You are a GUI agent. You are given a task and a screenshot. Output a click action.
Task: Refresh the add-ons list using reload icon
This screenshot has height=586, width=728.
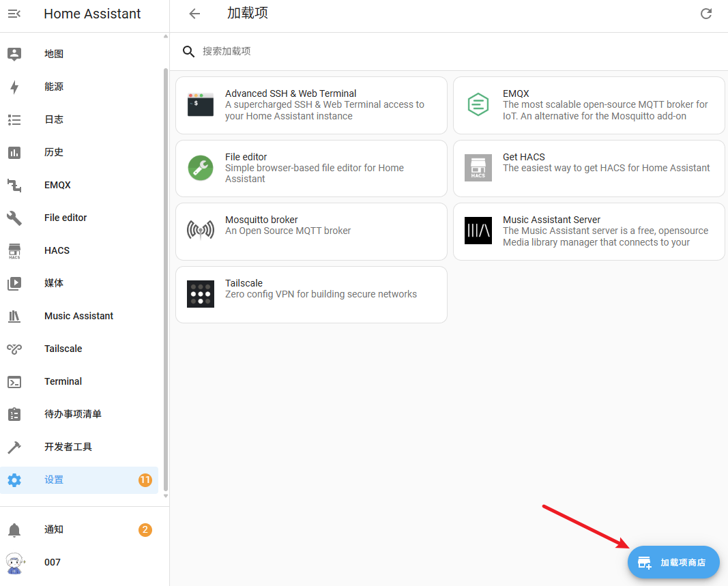pos(706,14)
